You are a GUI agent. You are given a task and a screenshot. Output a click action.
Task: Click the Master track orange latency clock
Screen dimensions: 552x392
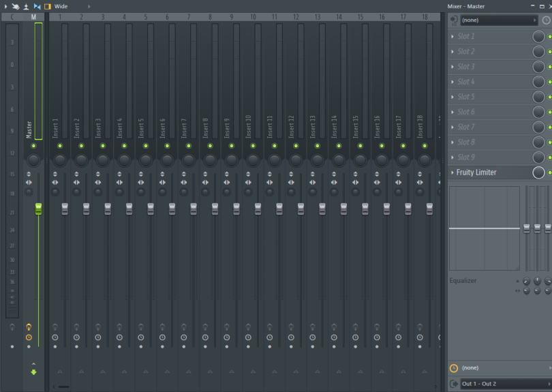[29, 337]
